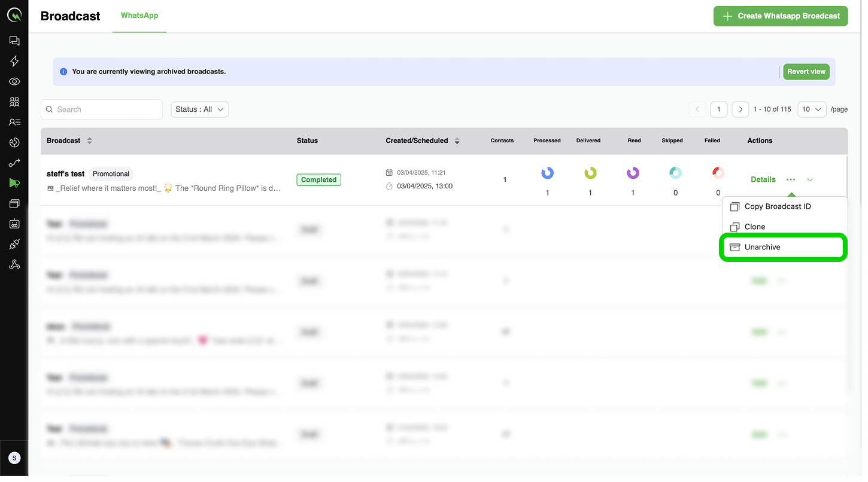
Task: Choose Clone in the actions menu
Action: coord(754,227)
